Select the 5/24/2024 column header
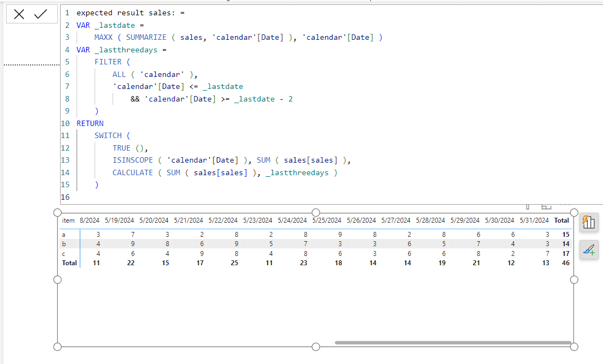The width and height of the screenshot is (603, 364). [x=292, y=220]
